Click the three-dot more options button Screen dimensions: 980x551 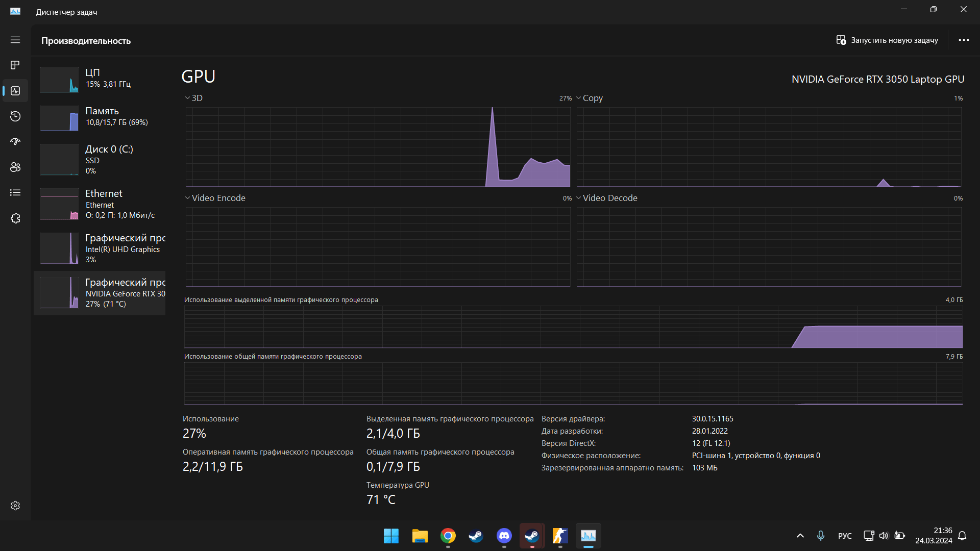click(964, 40)
